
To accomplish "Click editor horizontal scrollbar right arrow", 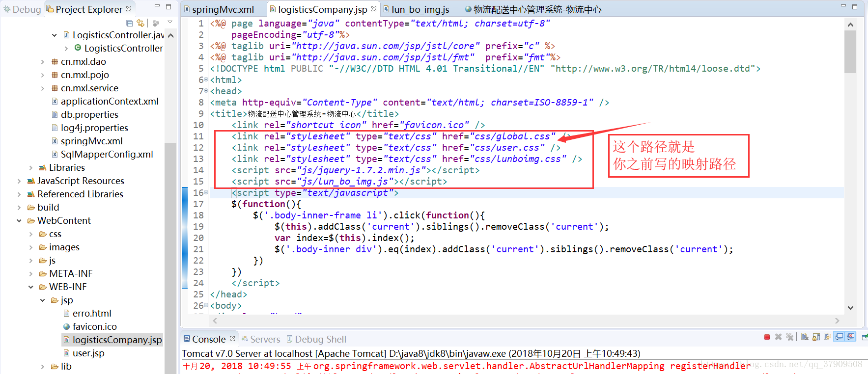I will tap(837, 321).
